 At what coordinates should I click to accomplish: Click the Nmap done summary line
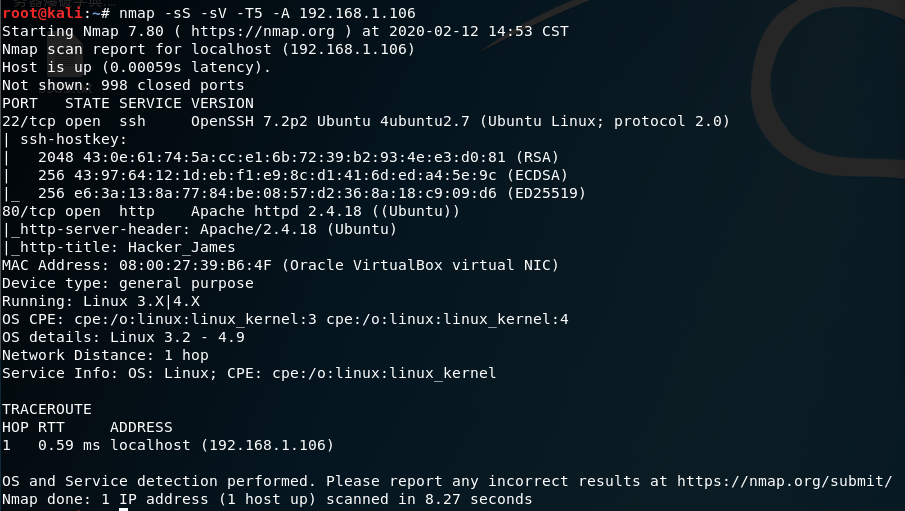267,499
